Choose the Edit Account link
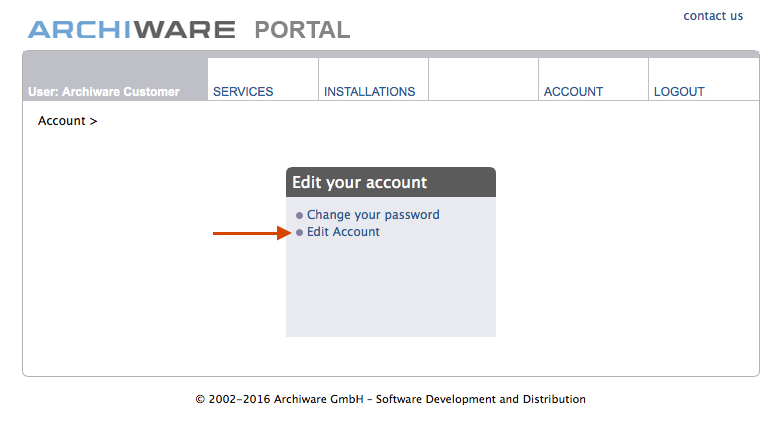Screen dimensions: 784x423 343,232
